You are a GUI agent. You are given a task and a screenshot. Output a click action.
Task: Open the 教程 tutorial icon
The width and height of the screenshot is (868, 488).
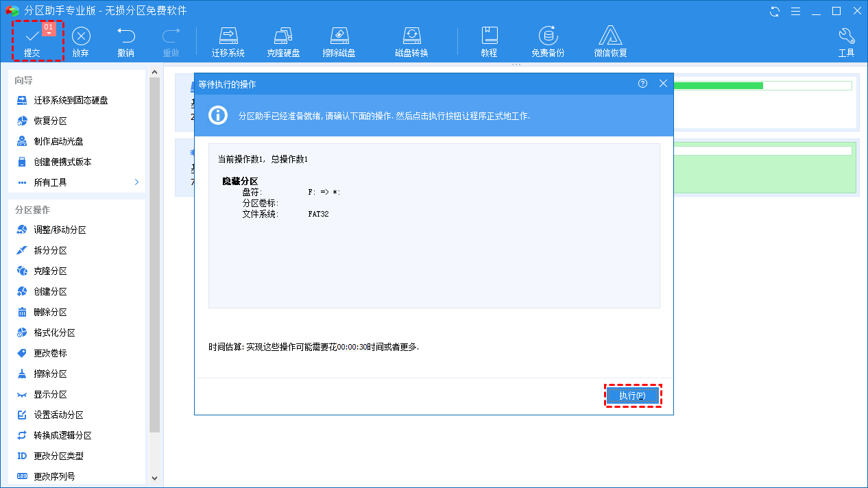[x=489, y=41]
